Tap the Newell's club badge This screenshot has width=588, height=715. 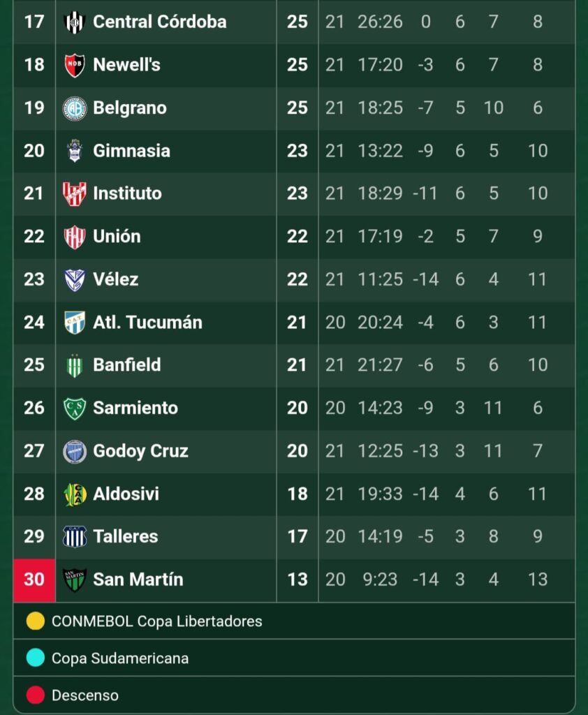click(74, 65)
